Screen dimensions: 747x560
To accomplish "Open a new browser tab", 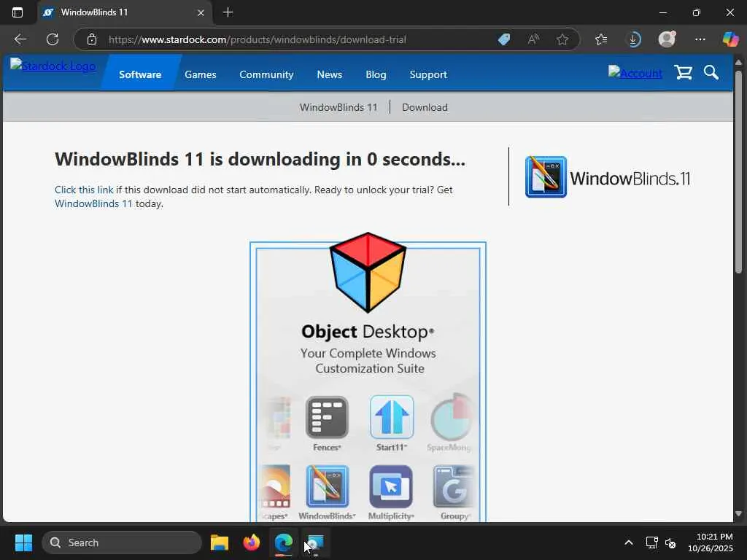I will click(228, 12).
